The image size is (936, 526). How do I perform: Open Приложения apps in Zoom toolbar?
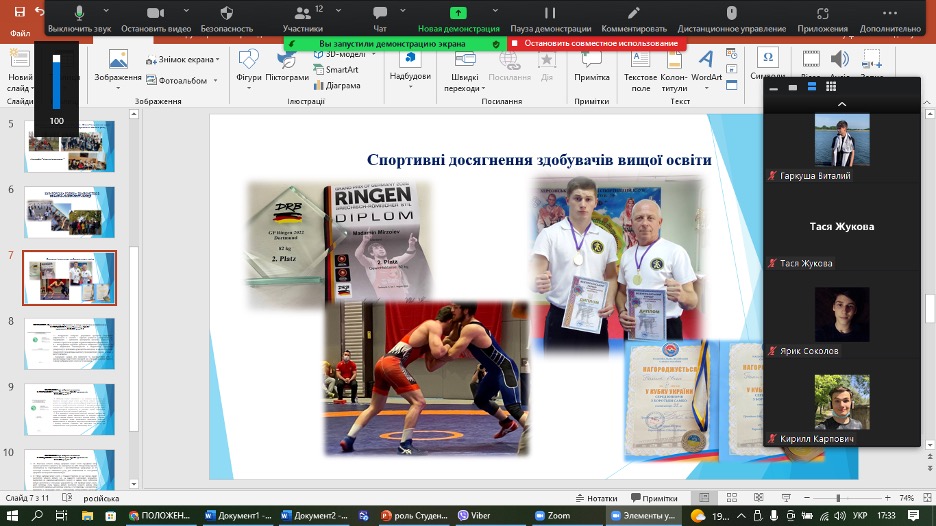pyautogui.click(x=823, y=19)
